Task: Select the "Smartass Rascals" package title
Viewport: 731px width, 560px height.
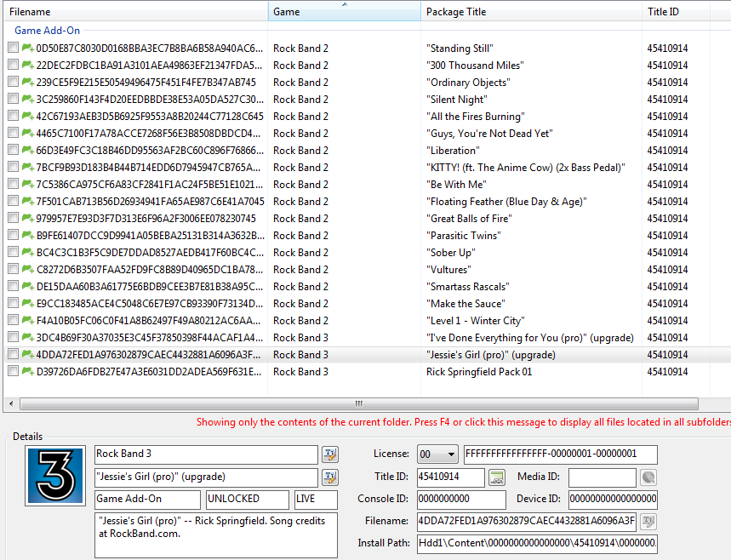Action: click(x=467, y=287)
